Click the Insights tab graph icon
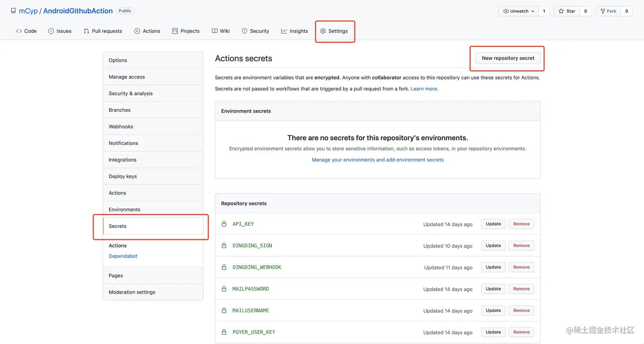Viewport: 644px width, 344px height. click(x=284, y=31)
